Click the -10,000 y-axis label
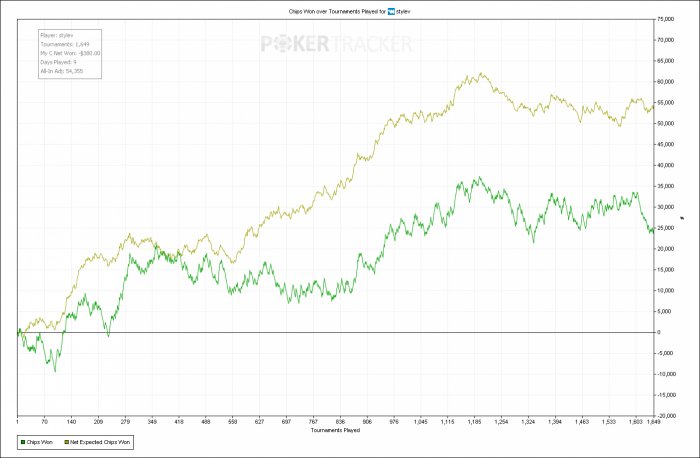Image resolution: width=700 pixels, height=458 pixels. pos(665,374)
